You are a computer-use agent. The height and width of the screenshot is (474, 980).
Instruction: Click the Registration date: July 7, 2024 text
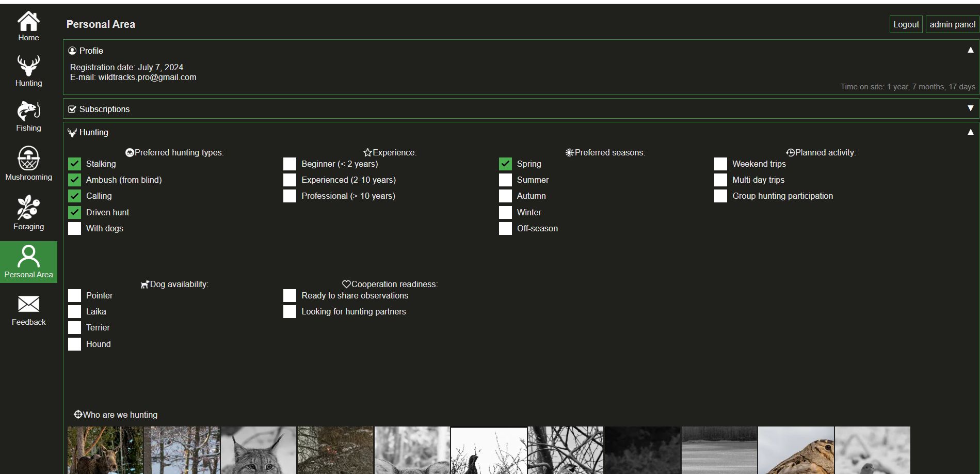click(126, 67)
